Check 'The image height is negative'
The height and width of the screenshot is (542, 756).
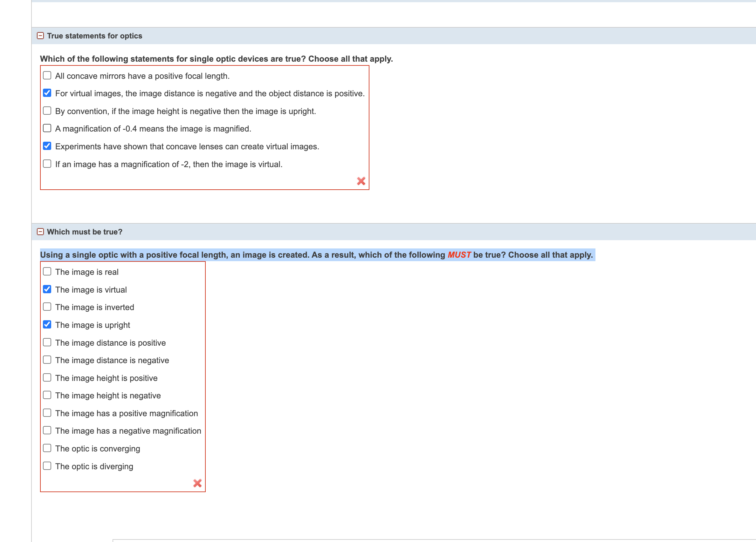coord(47,395)
